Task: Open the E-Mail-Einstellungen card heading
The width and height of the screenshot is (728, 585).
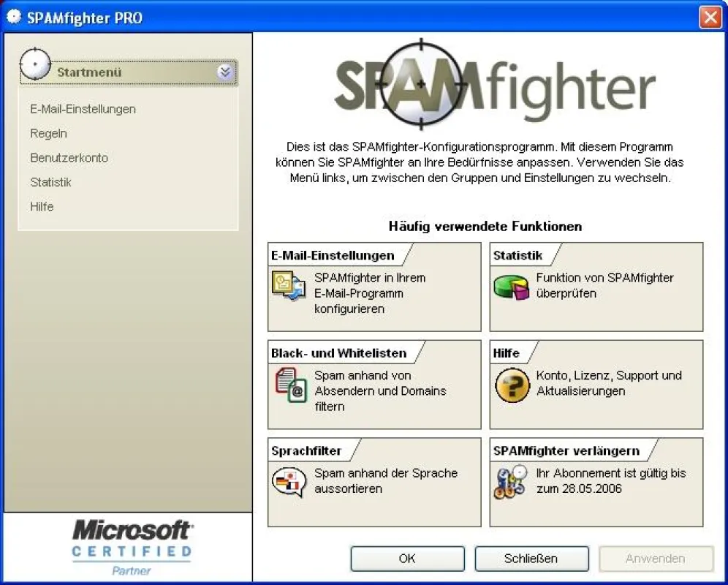Action: (x=333, y=255)
